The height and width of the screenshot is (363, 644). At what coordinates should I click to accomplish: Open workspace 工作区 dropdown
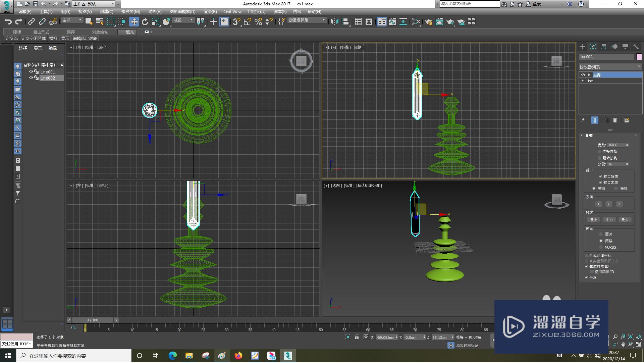click(94, 4)
